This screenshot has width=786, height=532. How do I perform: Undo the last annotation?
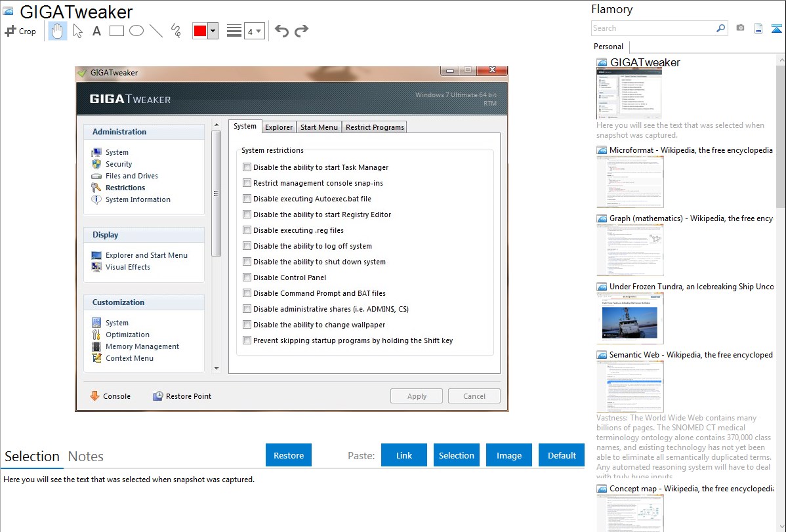point(281,31)
